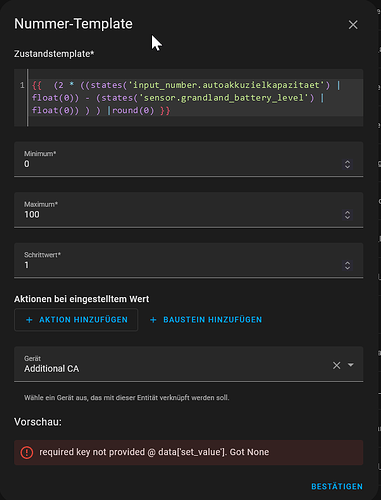Viewport: 381px width, 500px height.
Task: Open the Gerät dropdown arrow
Action: tap(351, 365)
